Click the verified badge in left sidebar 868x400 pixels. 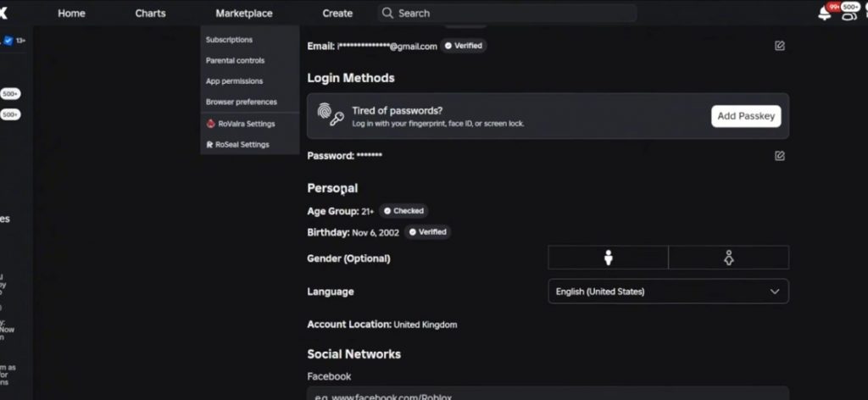[x=8, y=41]
